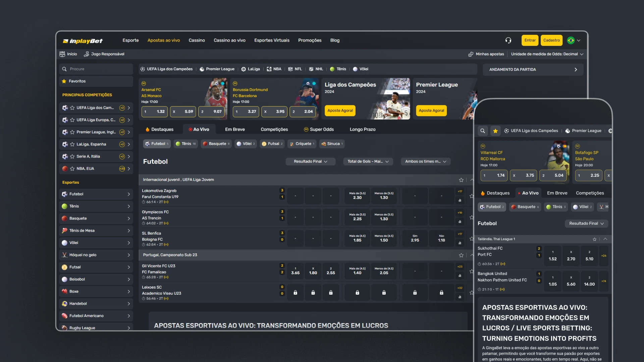Click the Boxe gloves icon in sidebar
Screen dimensions: 644x362
pos(65,292)
